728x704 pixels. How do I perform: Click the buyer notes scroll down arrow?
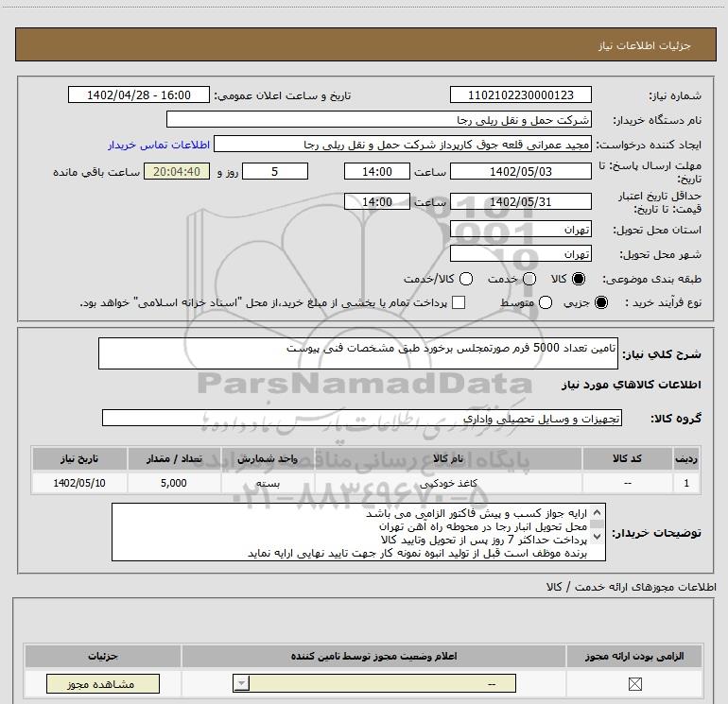[598, 536]
